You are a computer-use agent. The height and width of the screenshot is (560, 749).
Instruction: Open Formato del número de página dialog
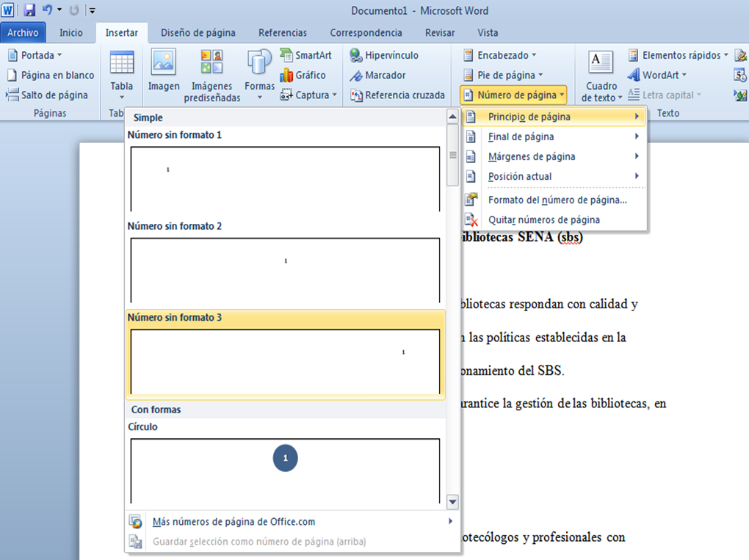coord(554,200)
